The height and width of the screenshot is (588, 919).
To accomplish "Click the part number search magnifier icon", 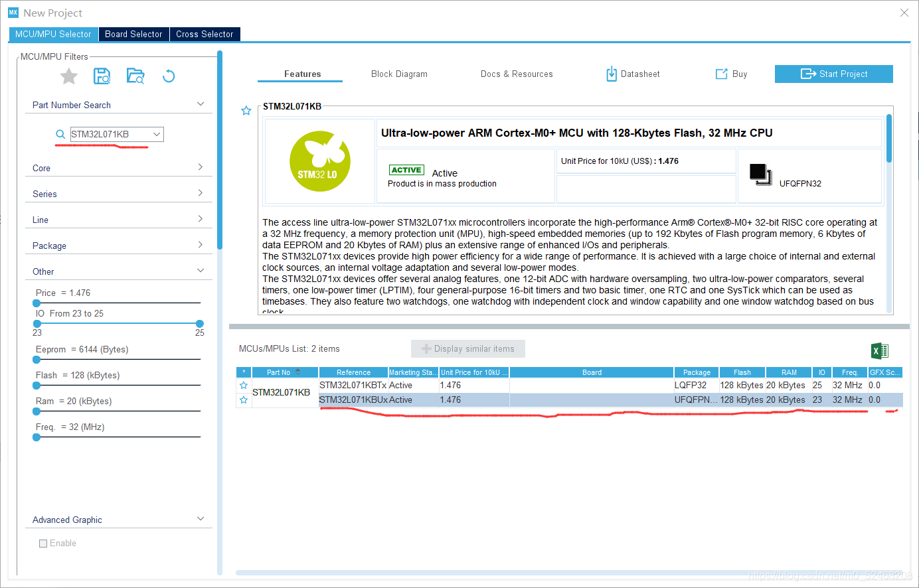I will [x=60, y=134].
